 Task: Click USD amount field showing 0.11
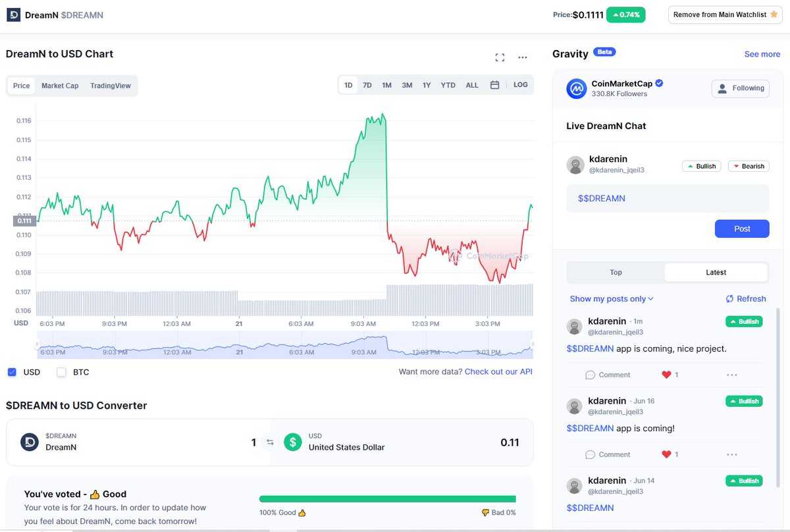(510, 442)
